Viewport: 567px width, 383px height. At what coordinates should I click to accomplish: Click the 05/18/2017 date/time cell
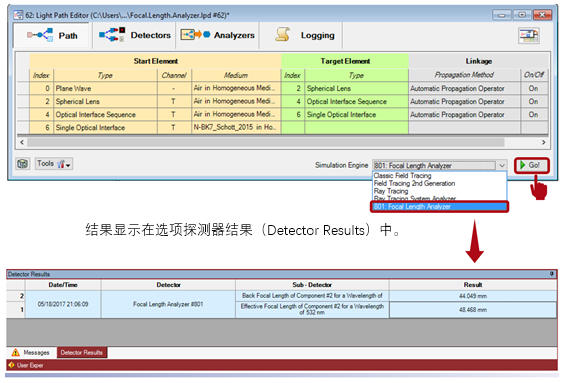[x=63, y=304]
